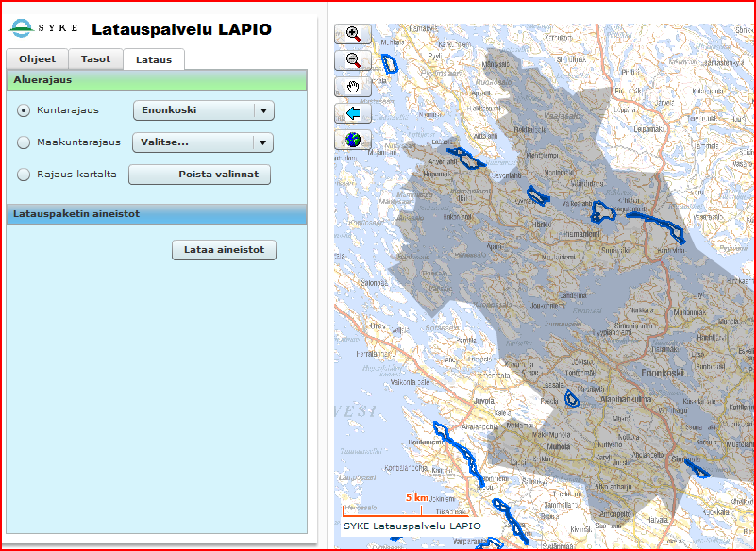Activate the zoom in map tool
This screenshot has height=551, width=756.
pos(353,34)
